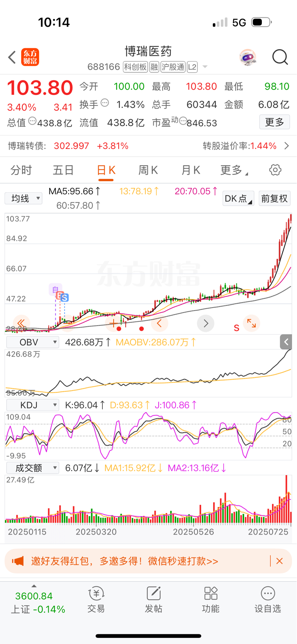Screen dimensions: 297x644
Task: Tap the plus crosshair icon
Action: tap(114, 323)
